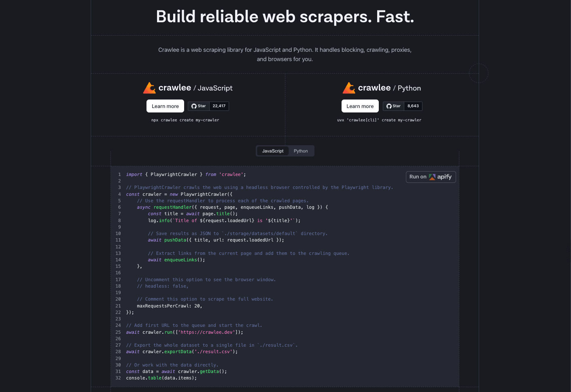Click the Crawlee Python flame logo
This screenshot has height=392, width=571.
(349, 88)
